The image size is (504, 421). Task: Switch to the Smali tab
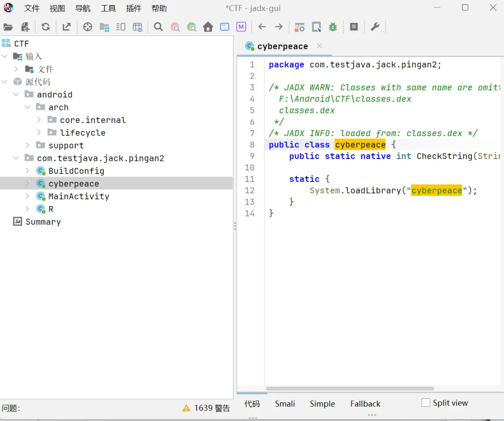[x=285, y=404]
